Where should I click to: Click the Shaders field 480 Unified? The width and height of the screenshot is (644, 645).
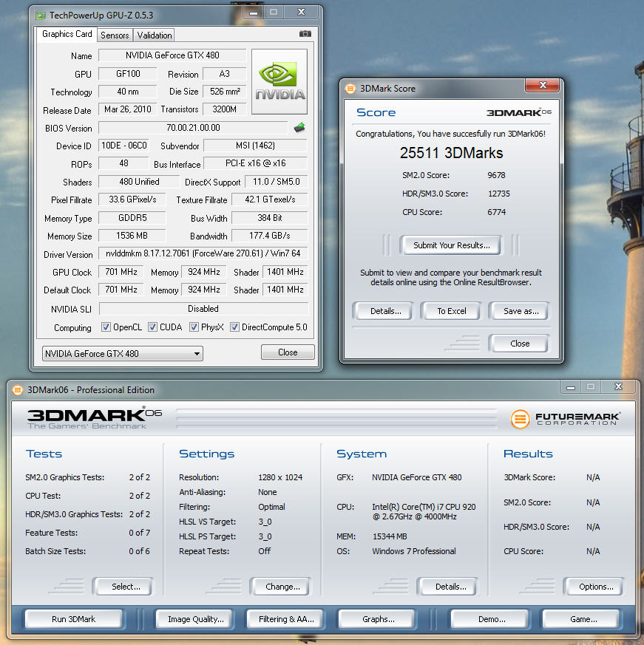click(x=139, y=182)
